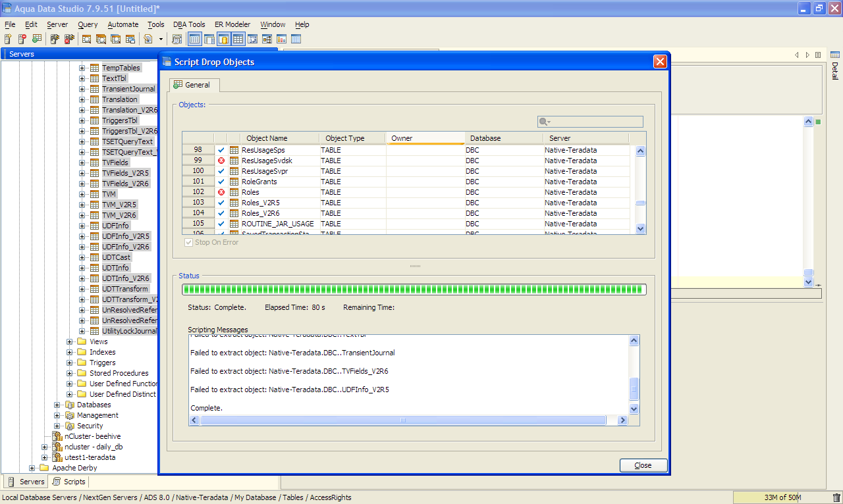Click the calculator-style script toolbar icon
843x504 pixels.
coord(177,39)
